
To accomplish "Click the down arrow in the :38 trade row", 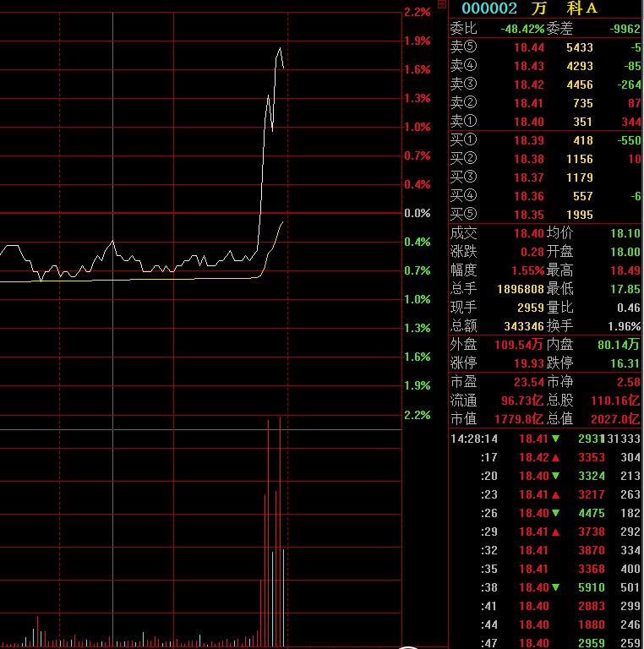I will pos(555,587).
